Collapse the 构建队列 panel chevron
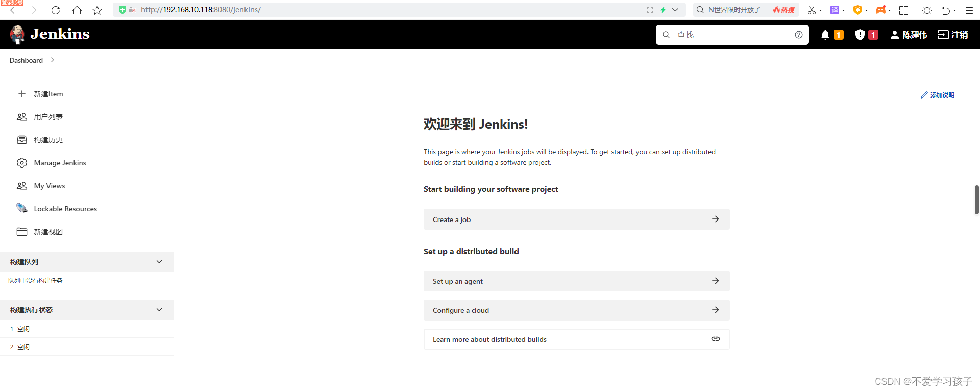Viewport: 980px width, 391px height. [x=159, y=262]
